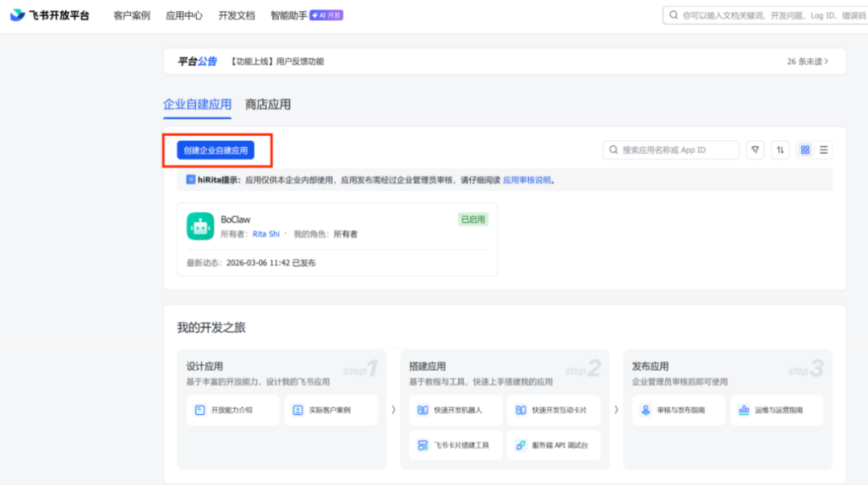This screenshot has width=868, height=485.
Task: Click the 飞书卡片搭建工具 icon
Action: click(423, 445)
